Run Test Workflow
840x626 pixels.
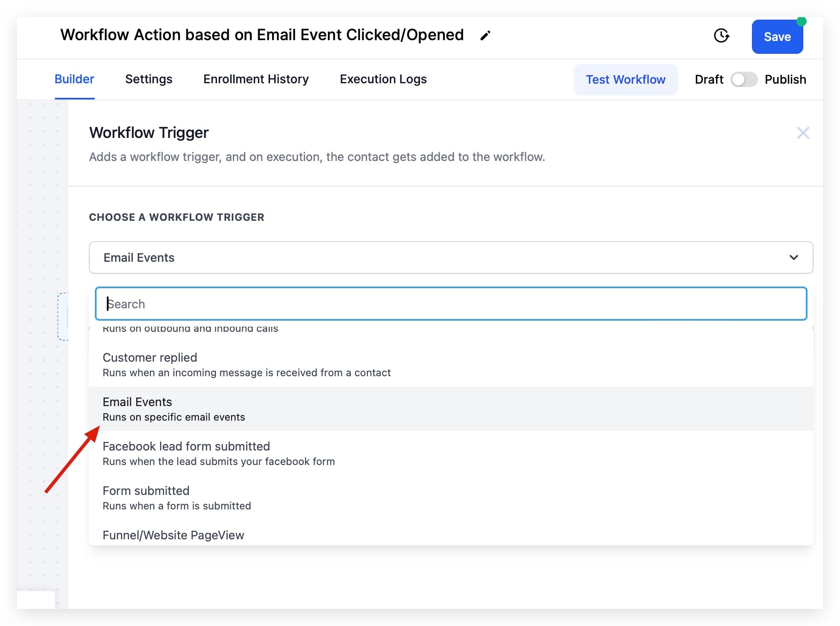tap(625, 79)
